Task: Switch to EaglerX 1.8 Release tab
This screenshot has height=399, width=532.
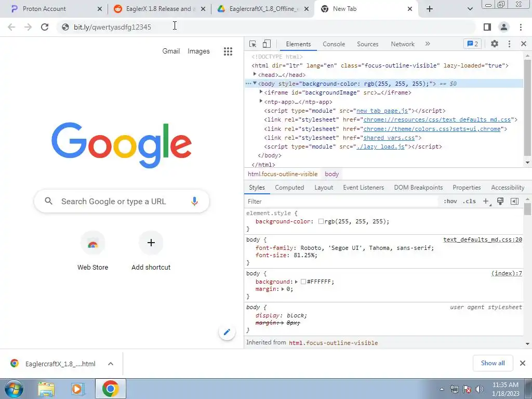Action: (x=159, y=9)
